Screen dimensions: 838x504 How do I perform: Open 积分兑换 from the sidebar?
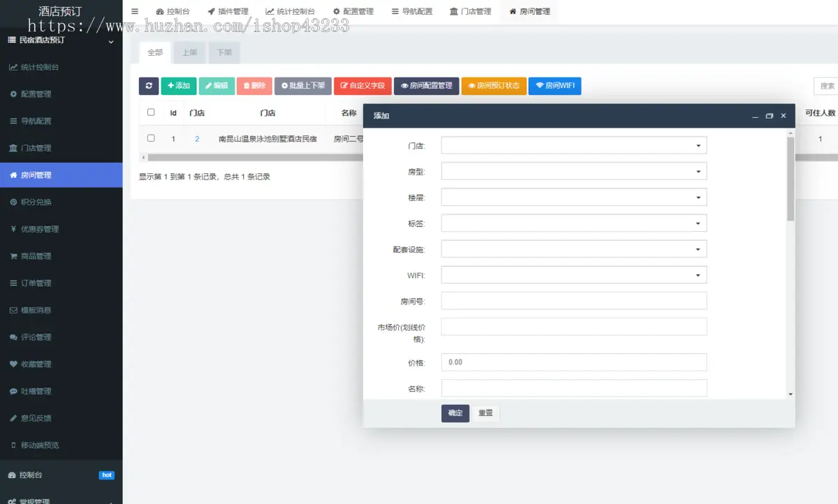point(36,202)
